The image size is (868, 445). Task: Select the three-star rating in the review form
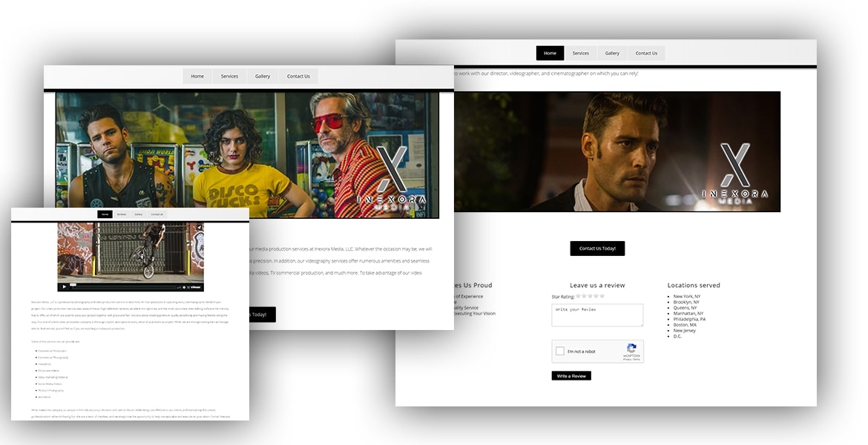click(x=590, y=296)
